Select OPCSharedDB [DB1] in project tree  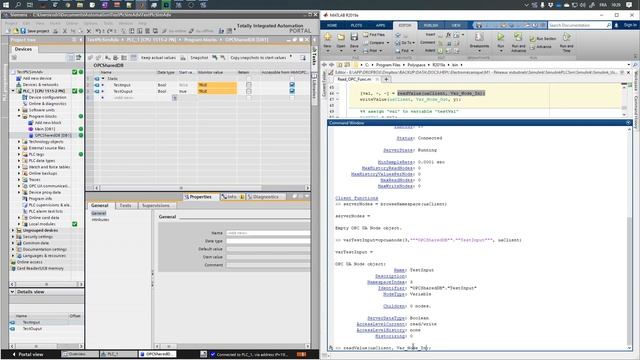(x=50, y=135)
